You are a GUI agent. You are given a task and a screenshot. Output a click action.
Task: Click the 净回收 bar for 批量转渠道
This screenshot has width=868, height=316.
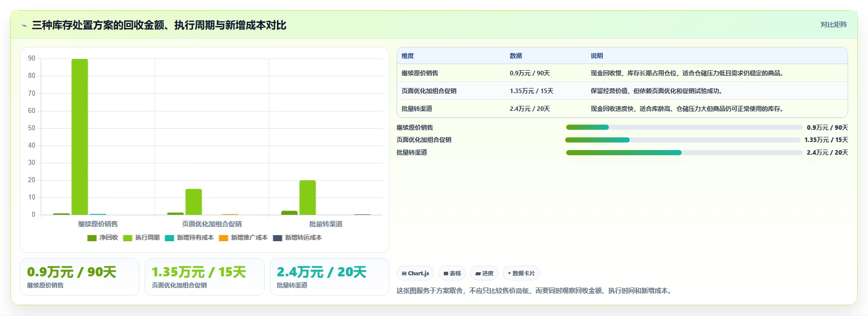pyautogui.click(x=289, y=213)
